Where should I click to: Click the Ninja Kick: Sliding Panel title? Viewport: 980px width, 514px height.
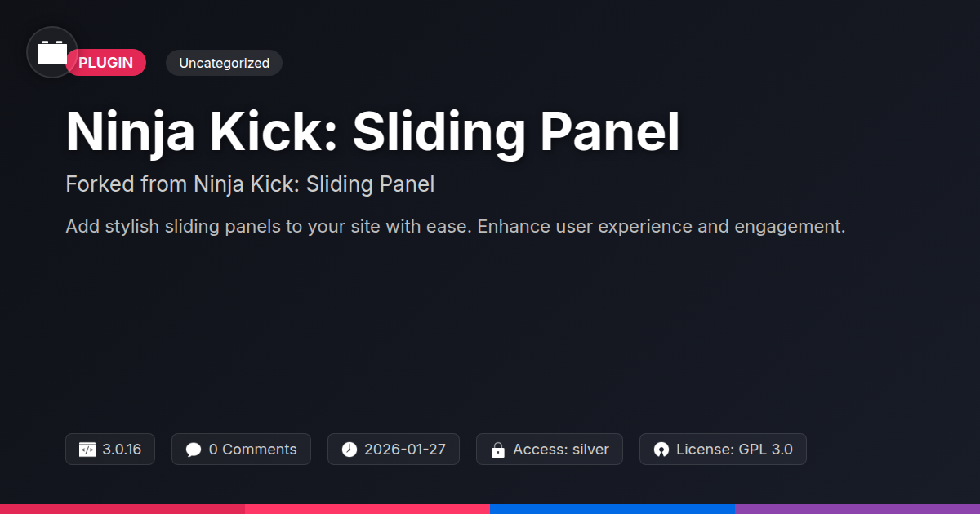(372, 131)
